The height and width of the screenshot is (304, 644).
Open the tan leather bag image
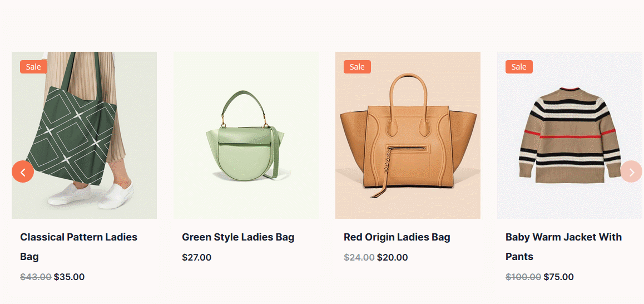click(x=408, y=135)
